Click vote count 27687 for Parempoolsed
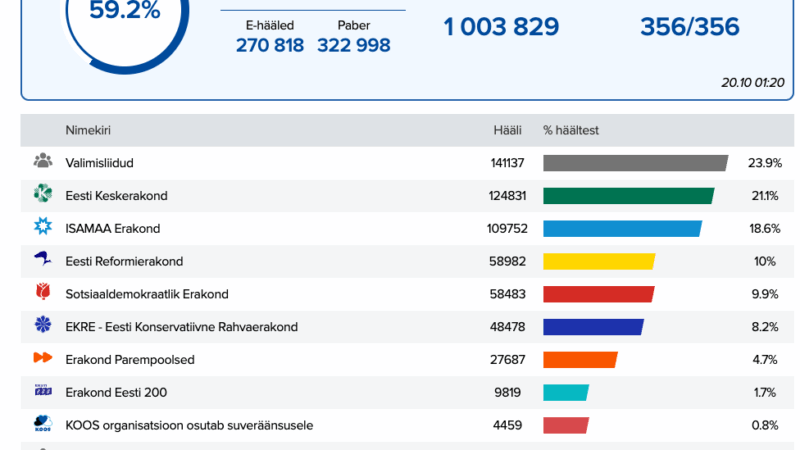This screenshot has height=450, width=800. click(x=507, y=360)
